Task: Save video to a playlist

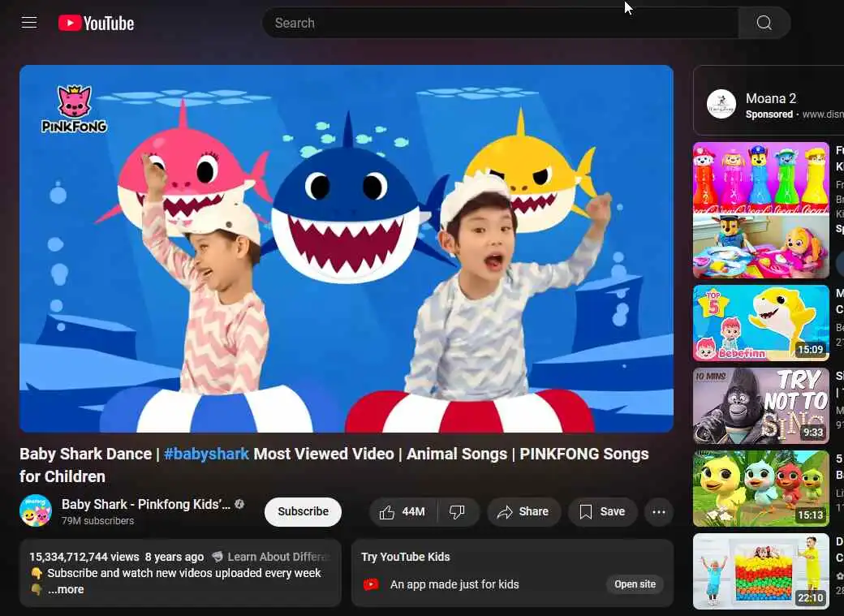Action: tap(602, 511)
